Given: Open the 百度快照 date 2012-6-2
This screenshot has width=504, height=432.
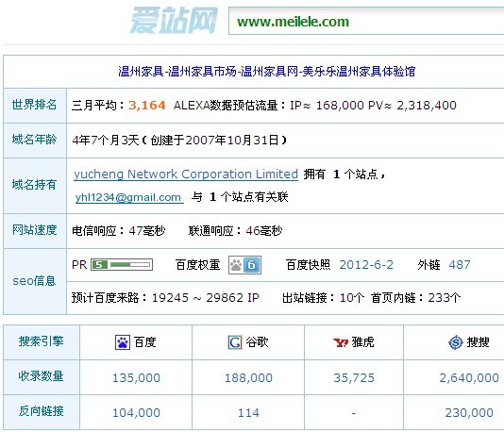Looking at the screenshot, I should click(366, 265).
